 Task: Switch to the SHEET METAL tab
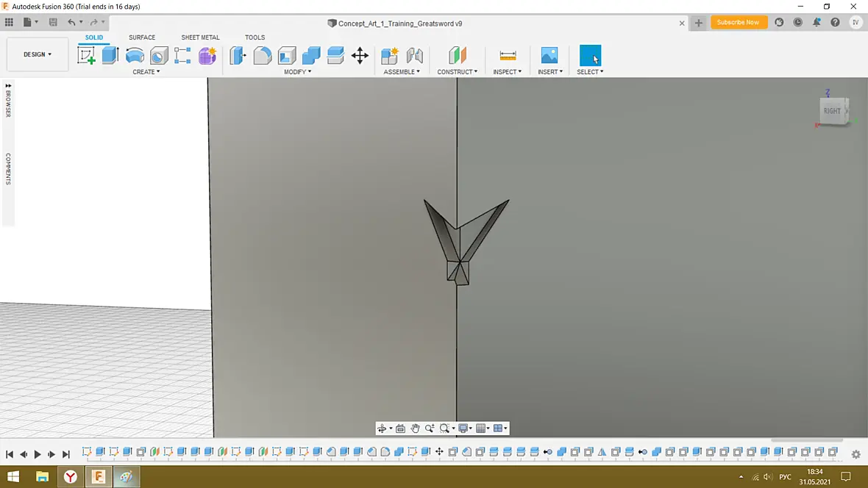pos(200,37)
